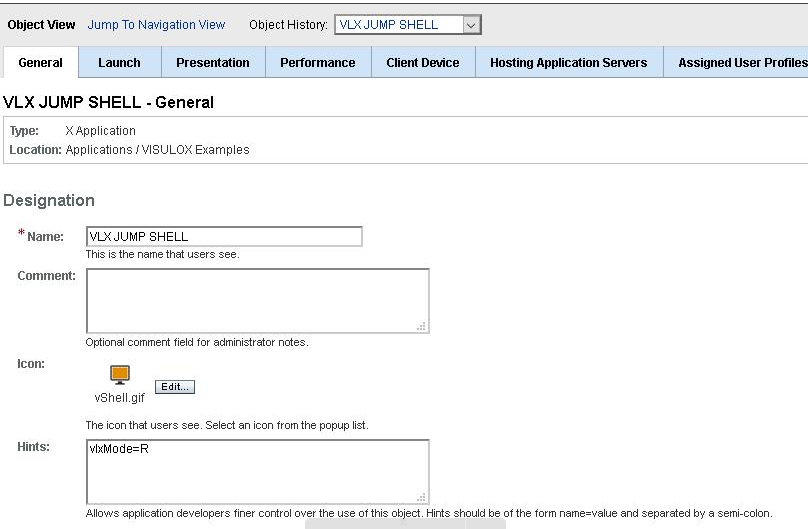Click the vShell.gif monitor icon
Image resolution: width=808 pixels, height=529 pixels.
(120, 376)
